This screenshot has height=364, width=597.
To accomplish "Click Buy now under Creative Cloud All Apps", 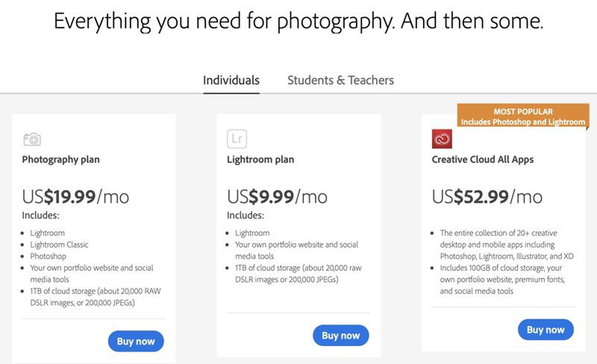I will (x=546, y=330).
